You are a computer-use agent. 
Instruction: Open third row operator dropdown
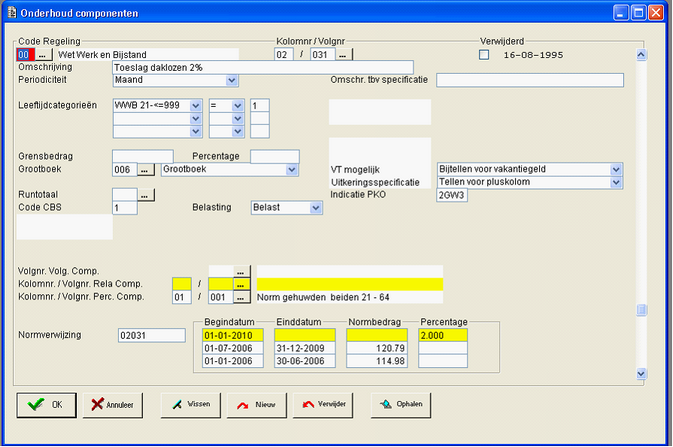pyautogui.click(x=238, y=131)
